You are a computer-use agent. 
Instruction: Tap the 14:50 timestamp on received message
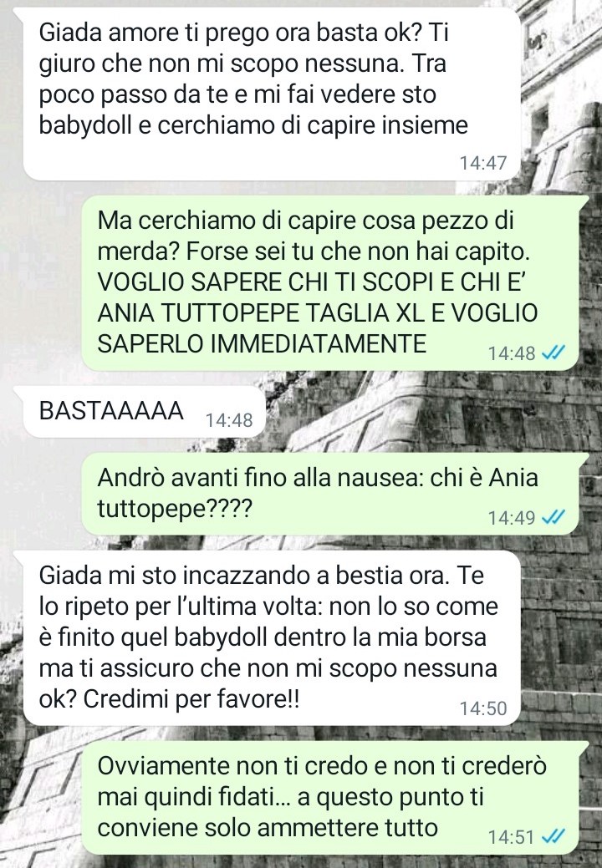tap(483, 708)
